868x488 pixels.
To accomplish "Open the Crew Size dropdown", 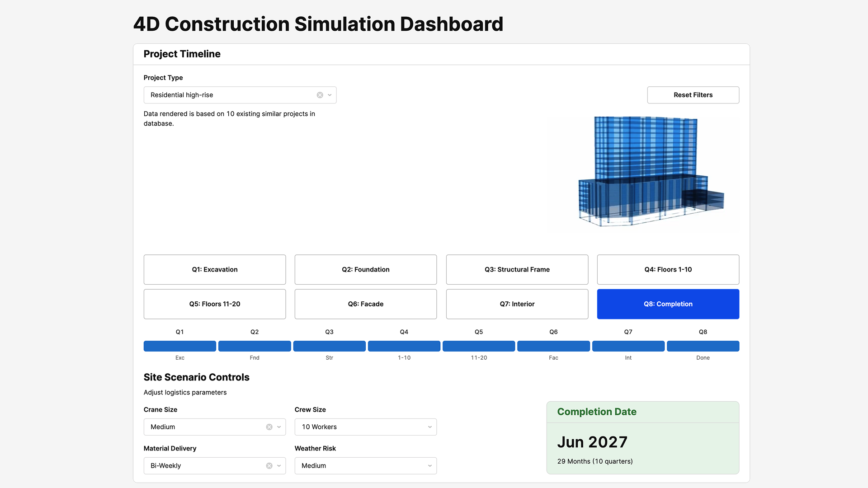I will coord(365,427).
